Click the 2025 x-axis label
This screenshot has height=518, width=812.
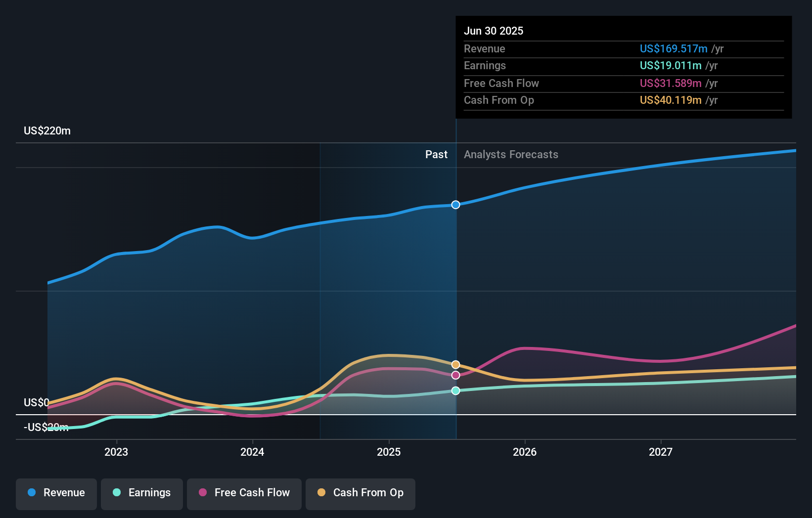click(389, 452)
